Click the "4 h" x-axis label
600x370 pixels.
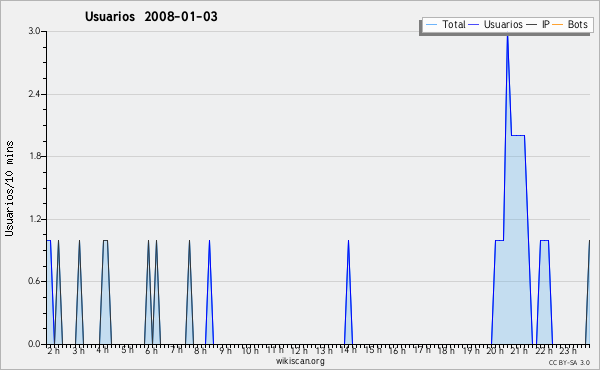coord(103,350)
